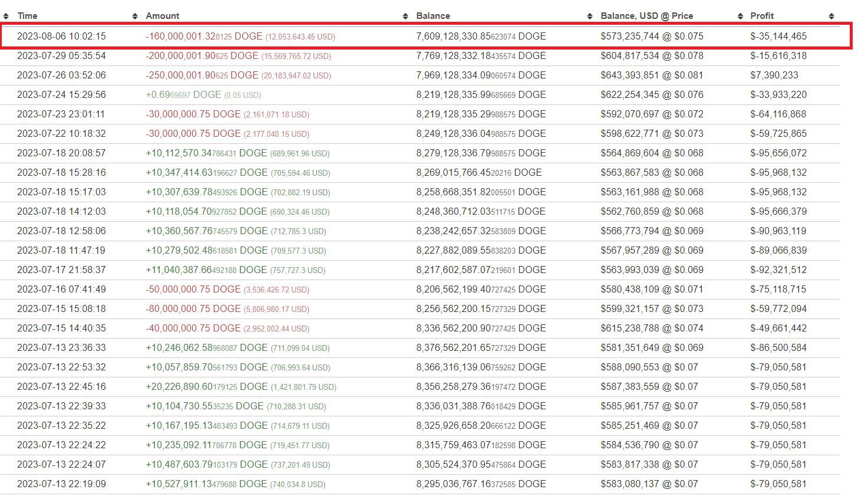This screenshot has width=868, height=496.
Task: Click balance 8,295,036,767.16 DOGE in last row
Action: pyautogui.click(x=481, y=484)
